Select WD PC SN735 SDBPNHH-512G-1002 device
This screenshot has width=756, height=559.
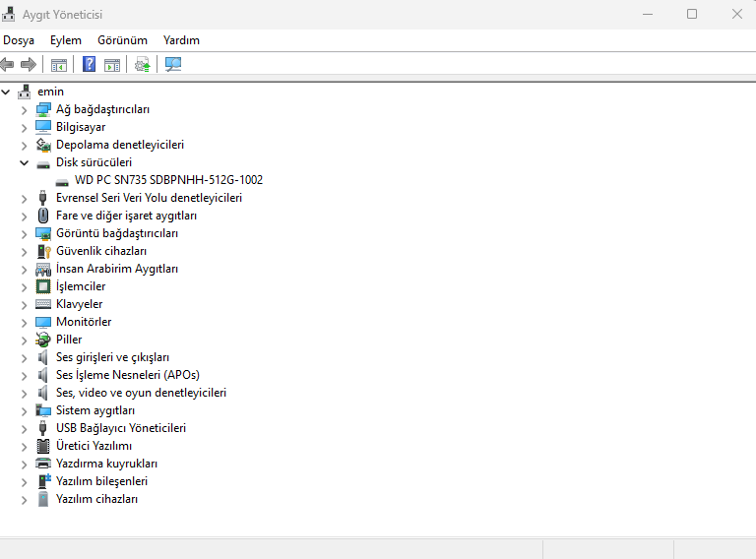(168, 180)
